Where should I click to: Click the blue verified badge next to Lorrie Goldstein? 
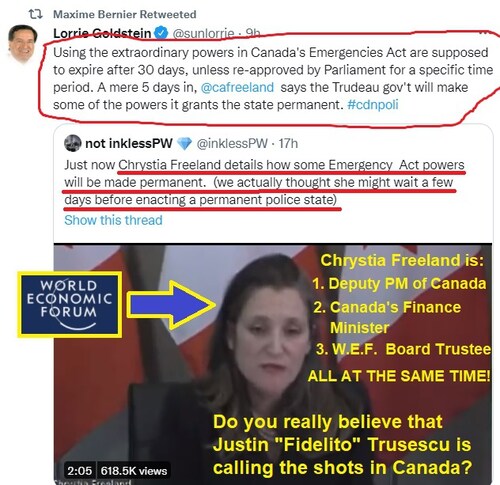[162, 33]
